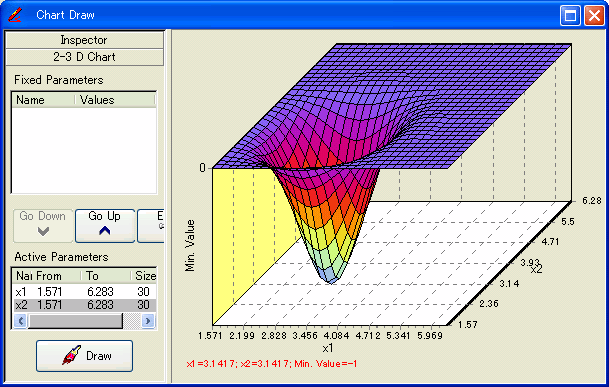Viewport: 609px width, 387px height.
Task: Click the Min. Value axis label
Action: tap(190, 246)
